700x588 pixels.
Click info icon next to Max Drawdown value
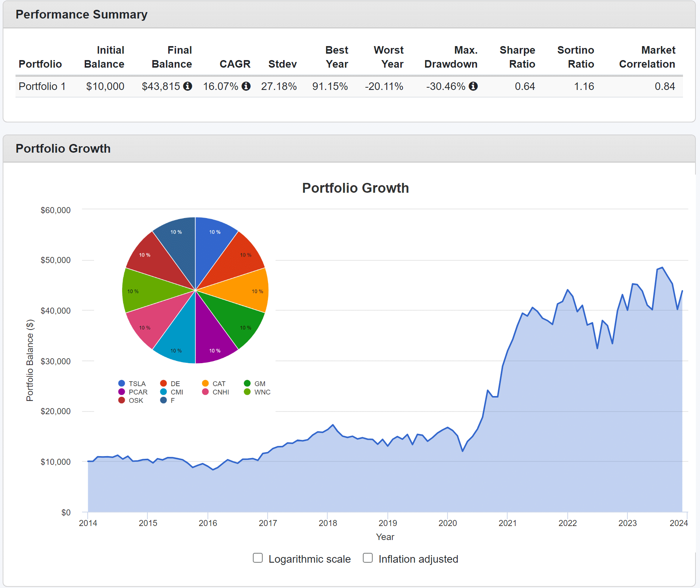(x=473, y=87)
